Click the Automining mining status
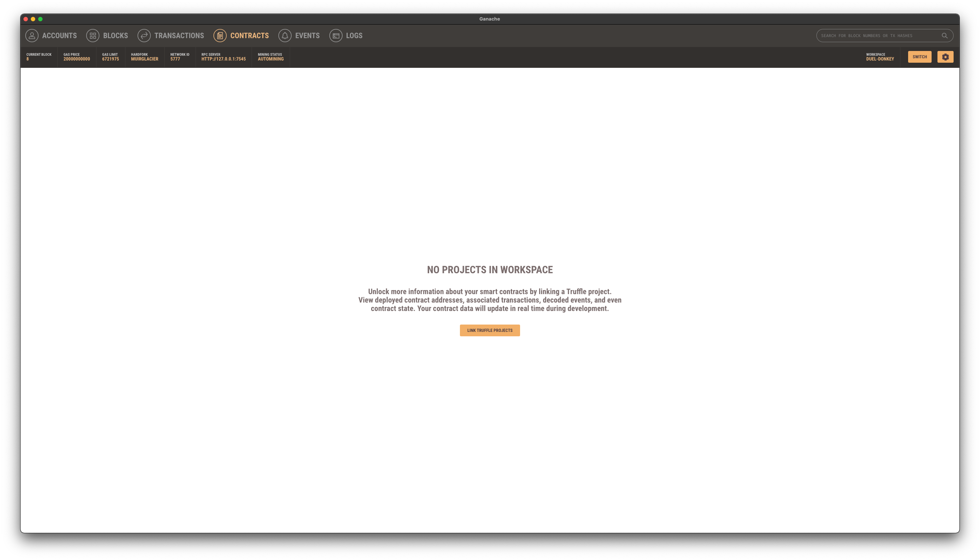This screenshot has height=560, width=980. [270, 59]
